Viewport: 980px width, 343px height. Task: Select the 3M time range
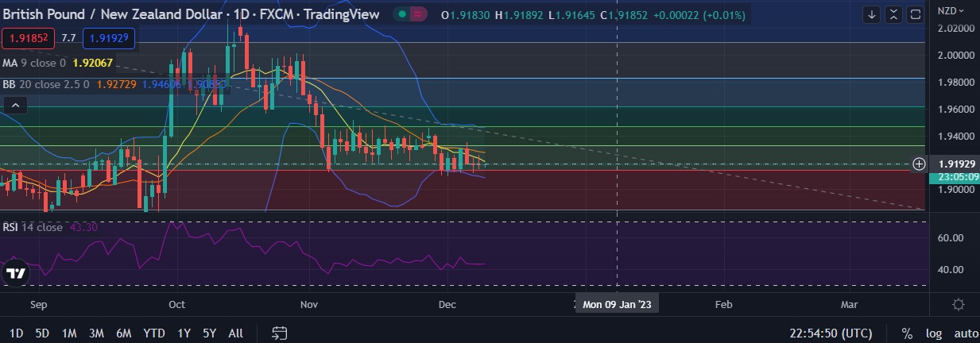point(97,333)
